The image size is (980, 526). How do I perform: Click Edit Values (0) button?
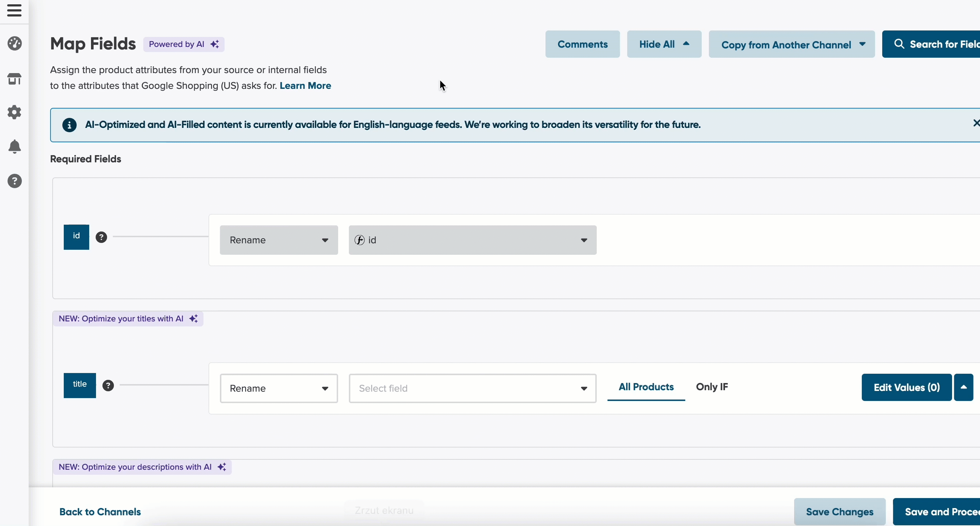click(x=907, y=387)
